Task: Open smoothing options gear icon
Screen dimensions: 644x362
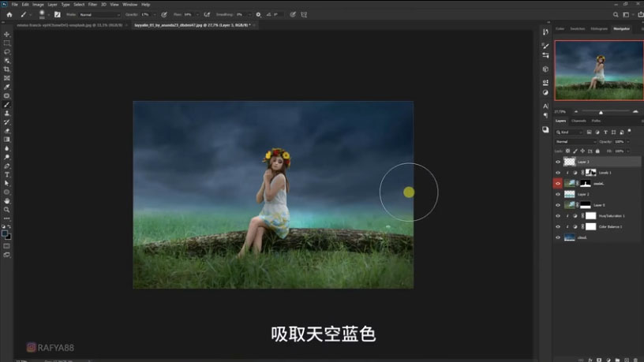Action: click(x=258, y=14)
